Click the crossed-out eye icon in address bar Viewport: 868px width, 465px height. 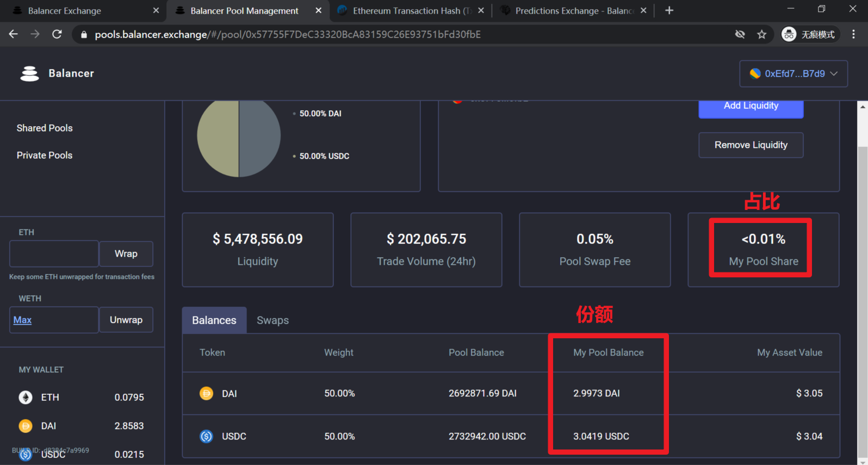[x=740, y=34]
